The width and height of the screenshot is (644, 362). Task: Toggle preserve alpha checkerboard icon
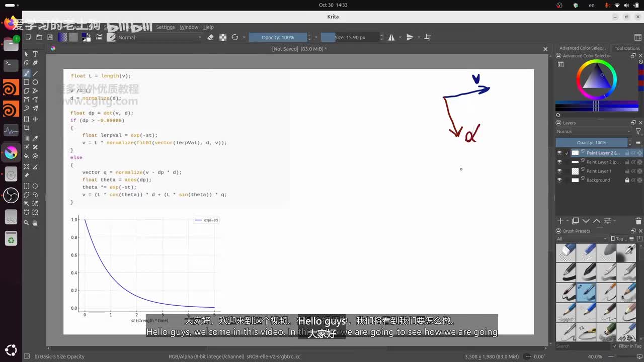coord(222,37)
